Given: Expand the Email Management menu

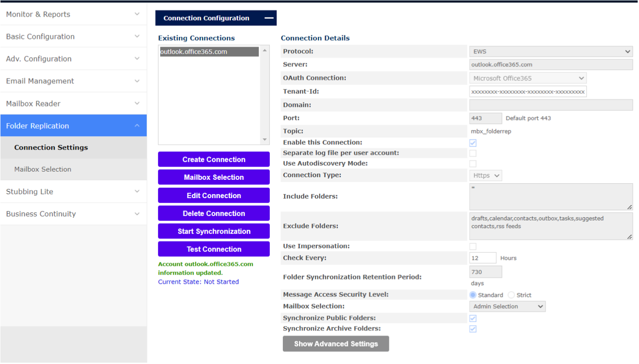Looking at the screenshot, I should (x=73, y=81).
